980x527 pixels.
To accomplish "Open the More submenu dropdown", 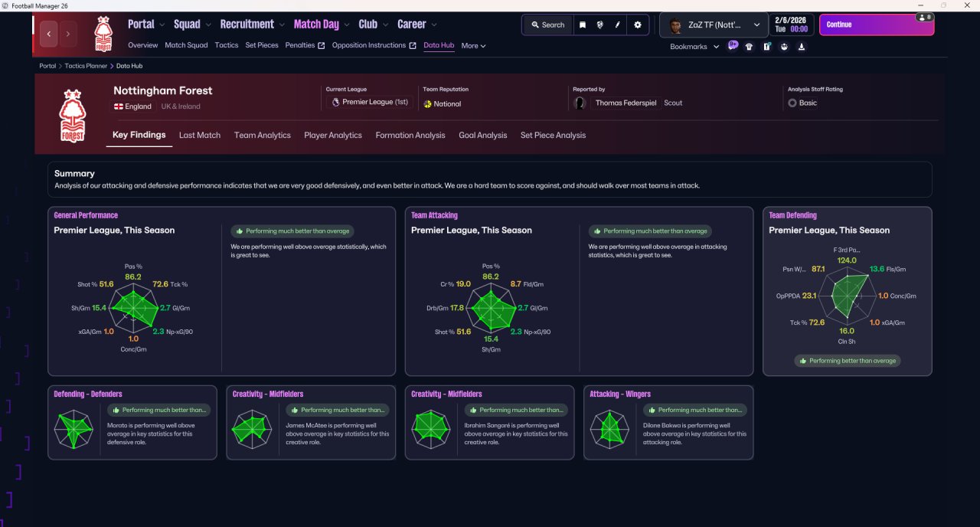I will point(473,46).
